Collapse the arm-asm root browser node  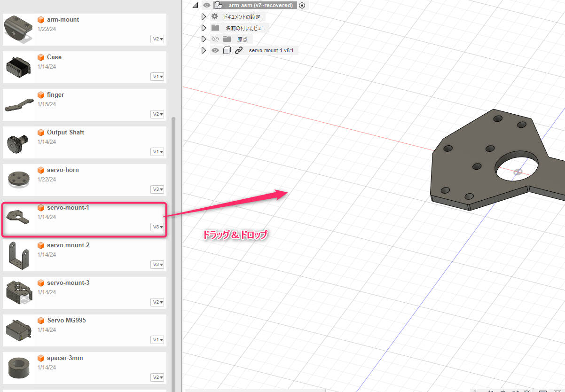click(195, 6)
